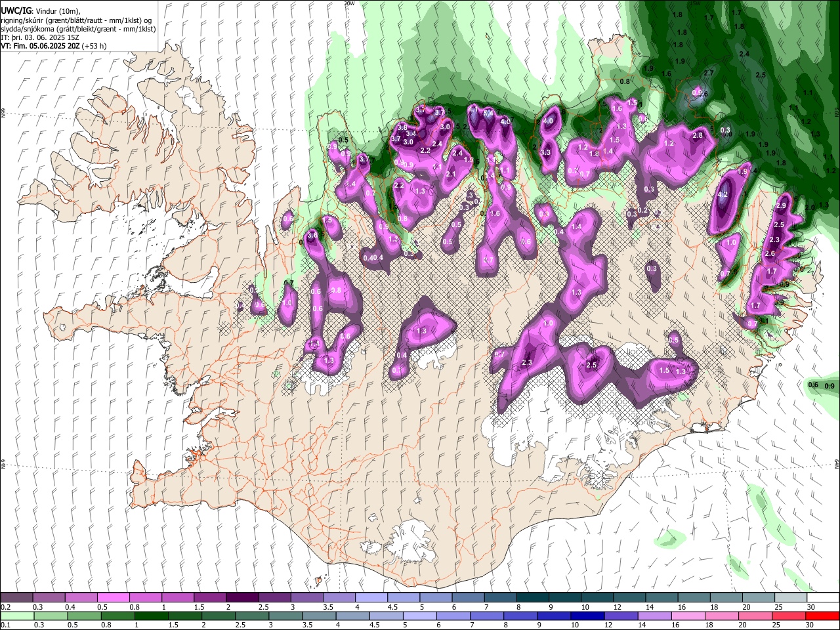Viewport: 840px width, 630px height.
Task: Click the '2.9' snowfall value on the east coast
Action: (x=781, y=206)
